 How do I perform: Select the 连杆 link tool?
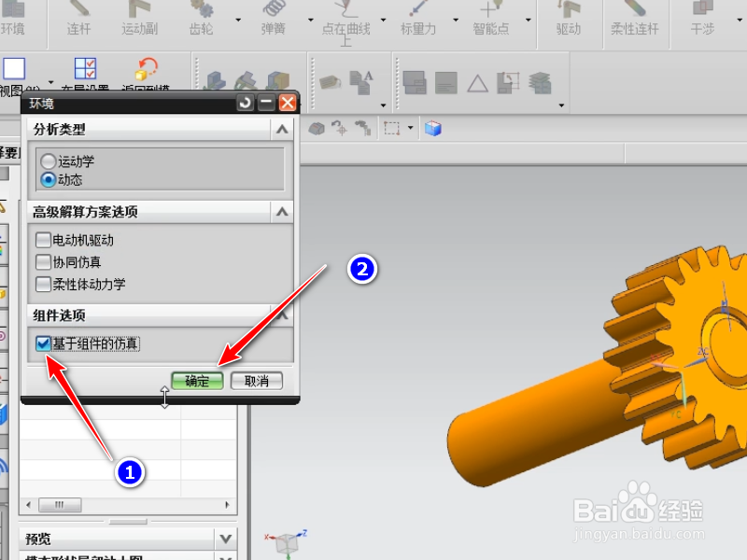[78, 19]
